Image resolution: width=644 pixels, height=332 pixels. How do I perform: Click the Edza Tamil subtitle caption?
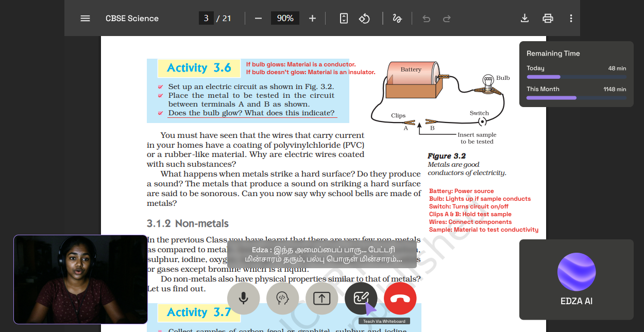point(321,254)
